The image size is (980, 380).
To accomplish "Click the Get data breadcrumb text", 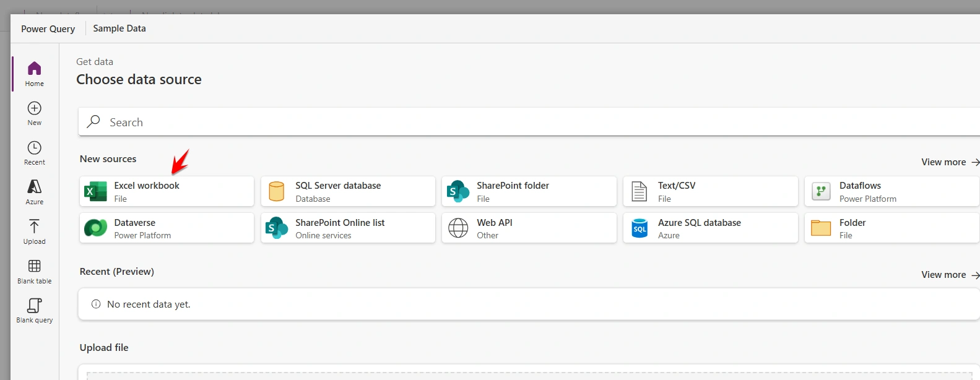I will click(x=95, y=62).
